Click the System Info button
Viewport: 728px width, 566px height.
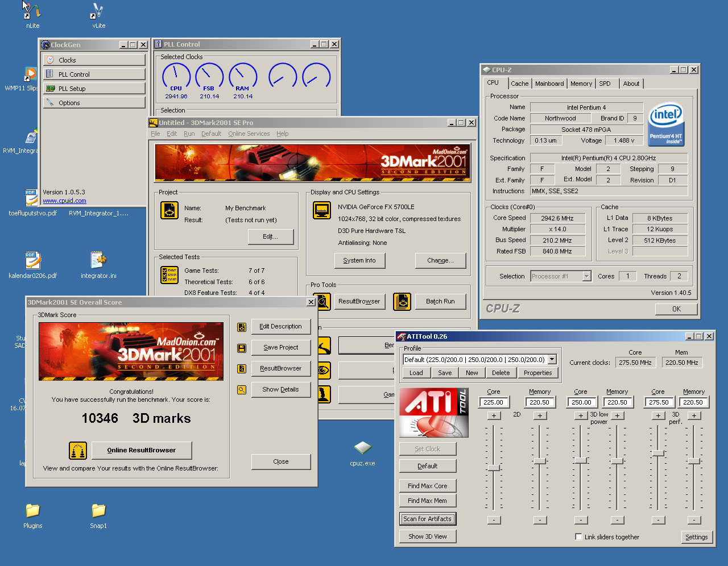(359, 260)
